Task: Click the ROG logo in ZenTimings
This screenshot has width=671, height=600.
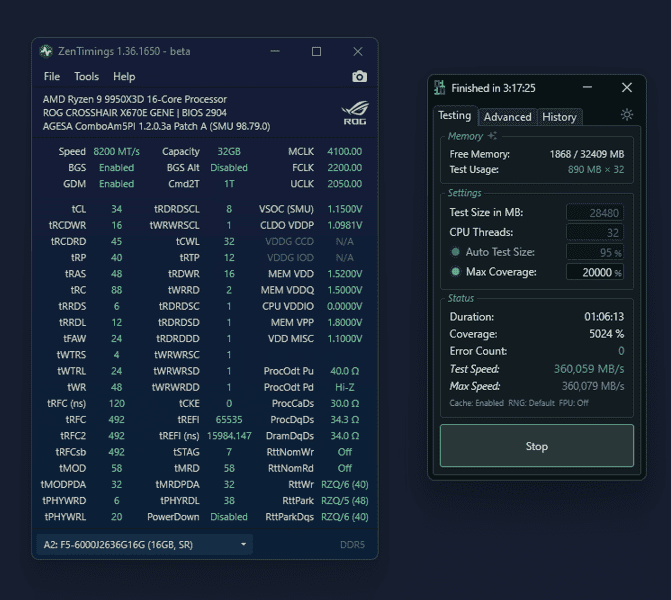Action: click(354, 113)
